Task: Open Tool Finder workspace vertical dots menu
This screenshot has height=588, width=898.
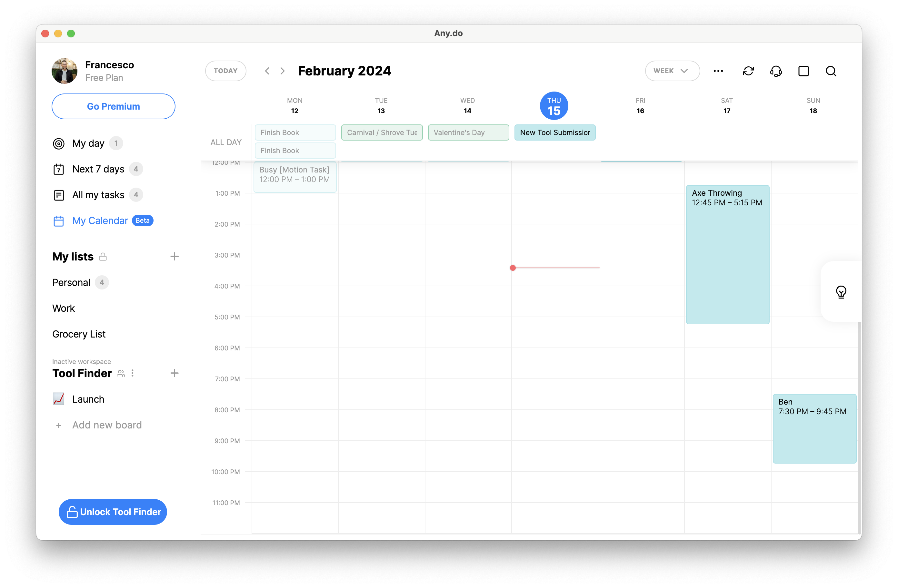Action: tap(133, 373)
